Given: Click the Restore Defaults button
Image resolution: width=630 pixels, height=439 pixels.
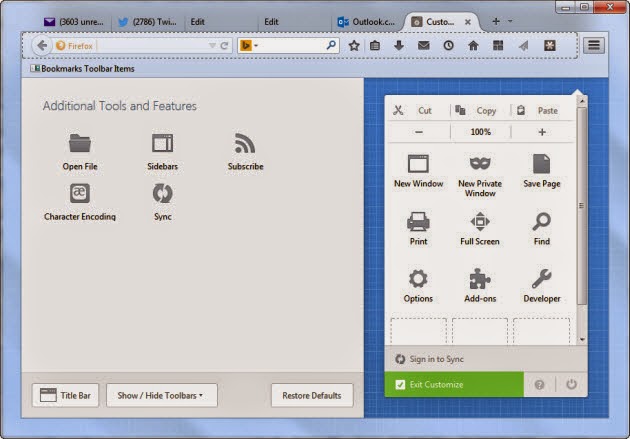Looking at the screenshot, I should pyautogui.click(x=312, y=396).
